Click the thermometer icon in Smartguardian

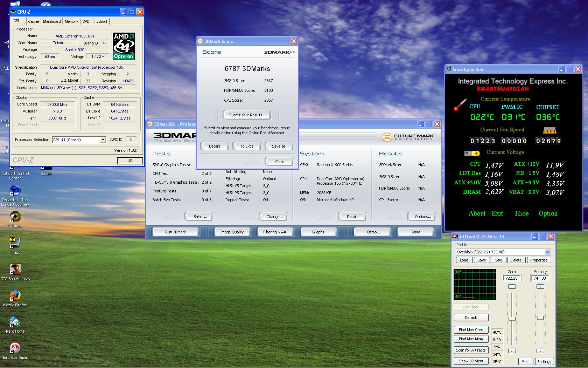tap(460, 105)
